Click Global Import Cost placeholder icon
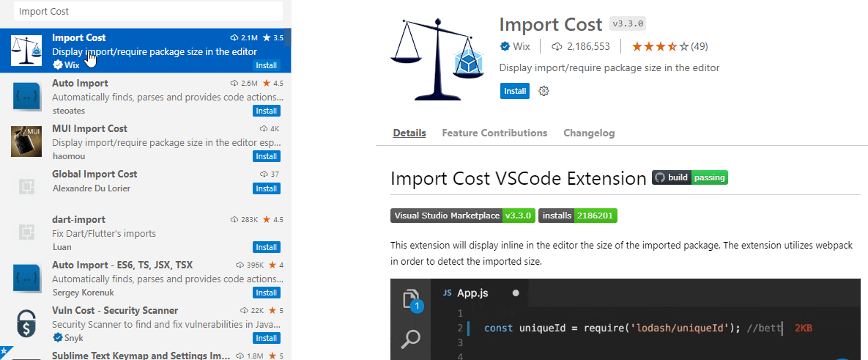The width and height of the screenshot is (868, 360). (x=26, y=187)
